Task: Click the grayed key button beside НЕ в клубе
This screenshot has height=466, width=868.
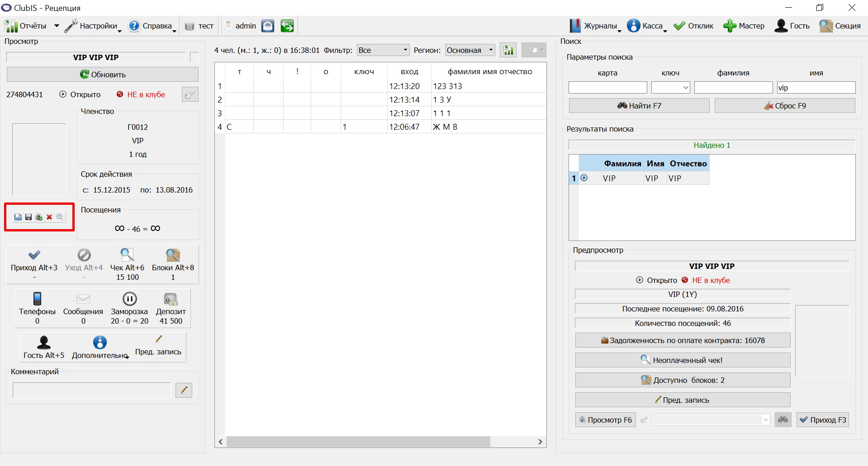Action: pos(190,94)
